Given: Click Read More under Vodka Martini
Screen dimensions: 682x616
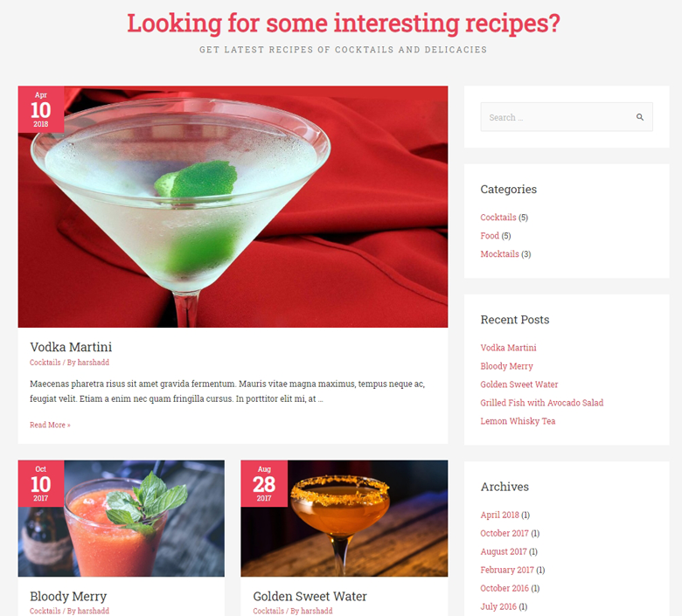Looking at the screenshot, I should (x=50, y=425).
